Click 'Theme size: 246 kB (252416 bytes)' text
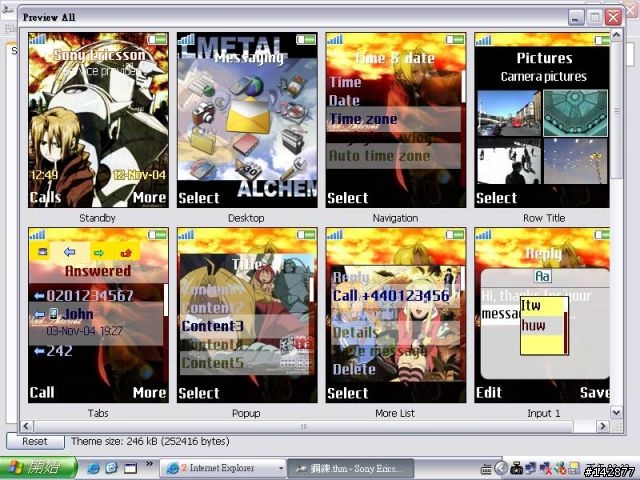Image resolution: width=640 pixels, height=480 pixels. tap(150, 441)
